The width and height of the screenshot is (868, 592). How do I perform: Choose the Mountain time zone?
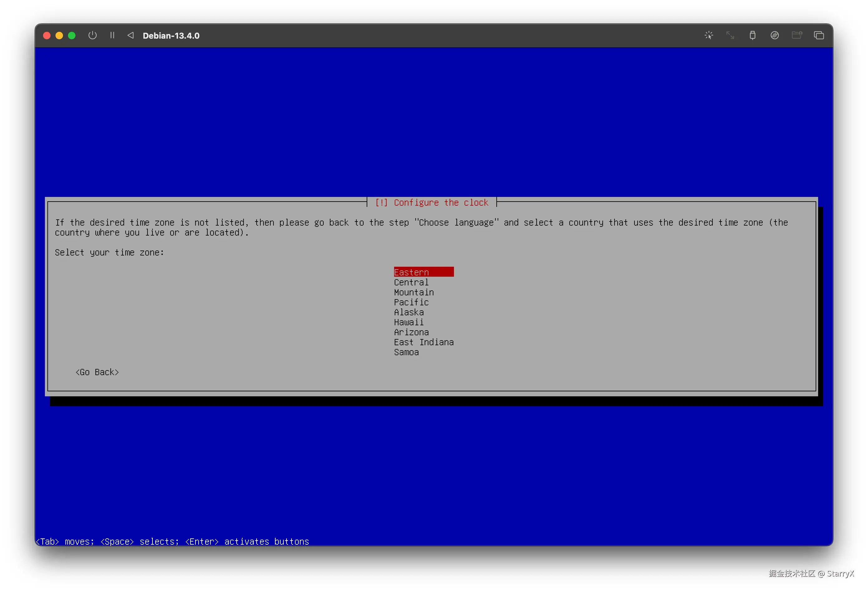click(x=414, y=292)
